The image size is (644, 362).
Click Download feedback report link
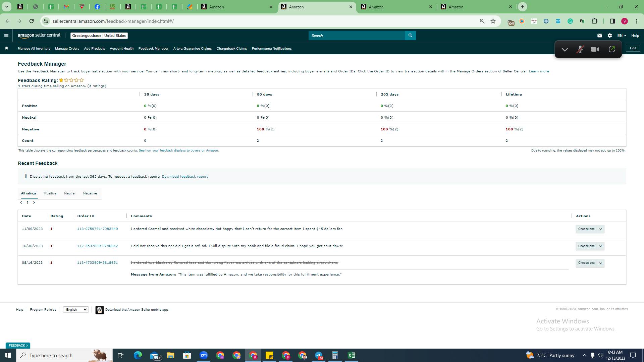pyautogui.click(x=185, y=177)
